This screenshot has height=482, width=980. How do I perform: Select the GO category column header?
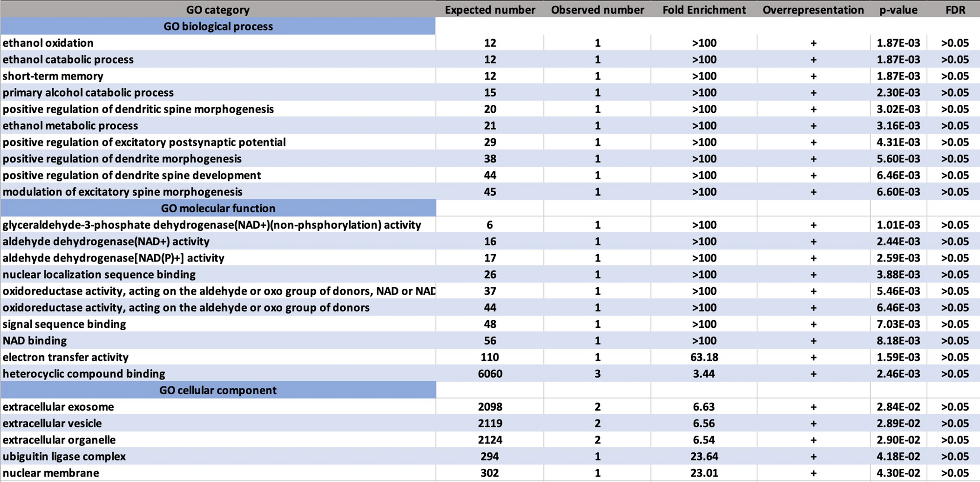tap(218, 10)
